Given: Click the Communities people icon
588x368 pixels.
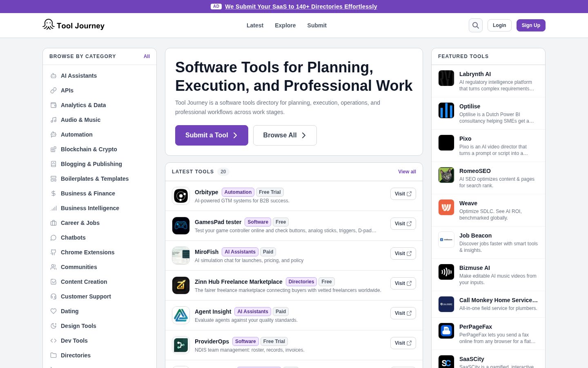Looking at the screenshot, I should [x=53, y=267].
